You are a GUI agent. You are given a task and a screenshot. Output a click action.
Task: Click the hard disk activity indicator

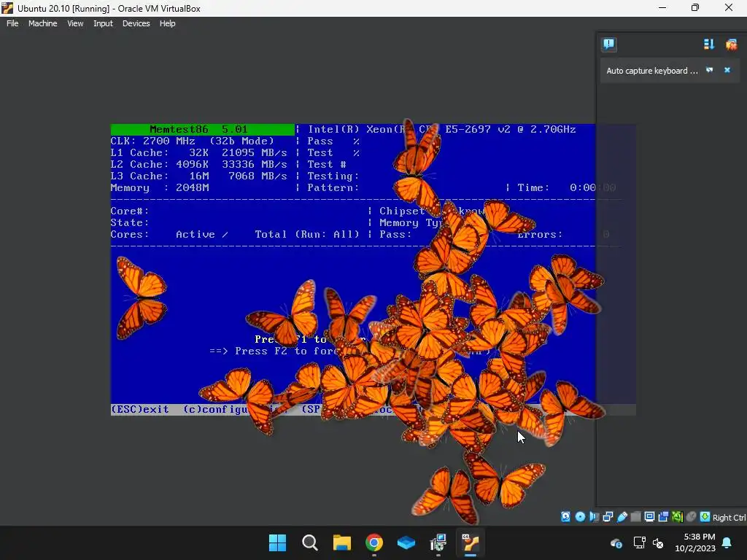click(x=565, y=517)
